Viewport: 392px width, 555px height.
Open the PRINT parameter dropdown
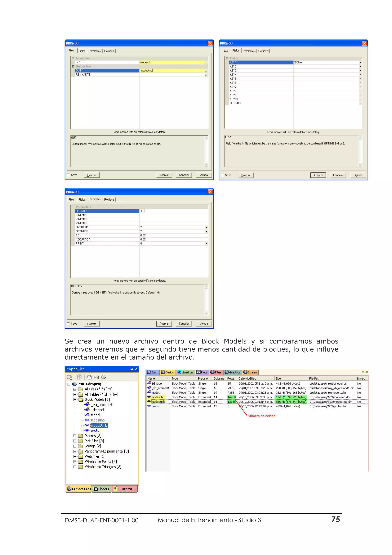click(207, 244)
